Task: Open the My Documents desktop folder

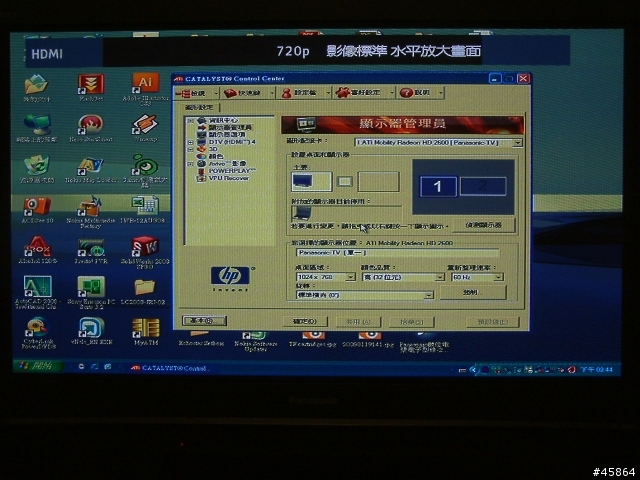Action: tap(36, 88)
